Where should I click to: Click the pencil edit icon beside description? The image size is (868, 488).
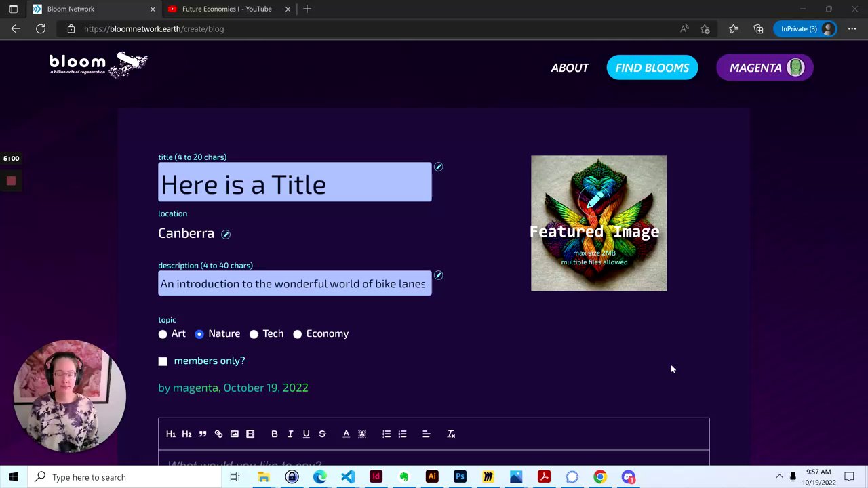[438, 275]
